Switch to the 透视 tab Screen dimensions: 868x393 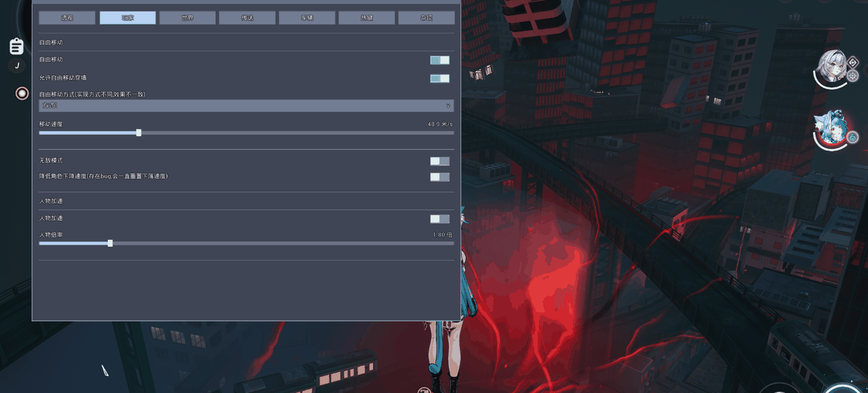(67, 18)
